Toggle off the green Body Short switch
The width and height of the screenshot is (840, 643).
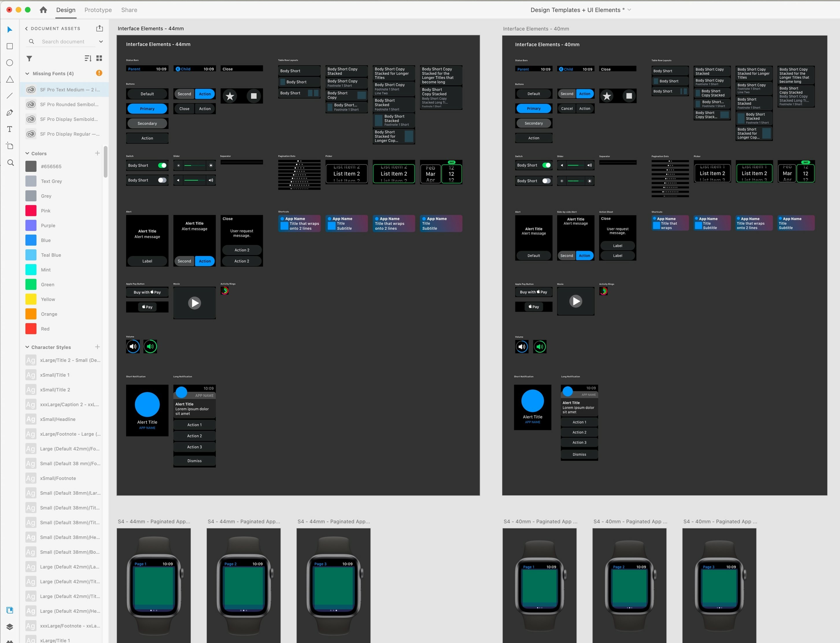162,165
